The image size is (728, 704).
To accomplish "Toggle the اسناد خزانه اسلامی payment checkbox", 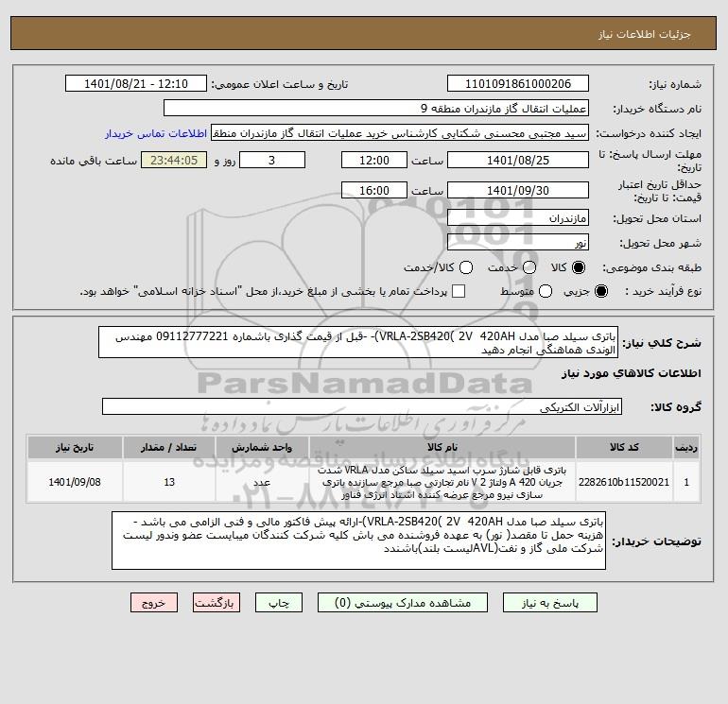I will (x=459, y=291).
